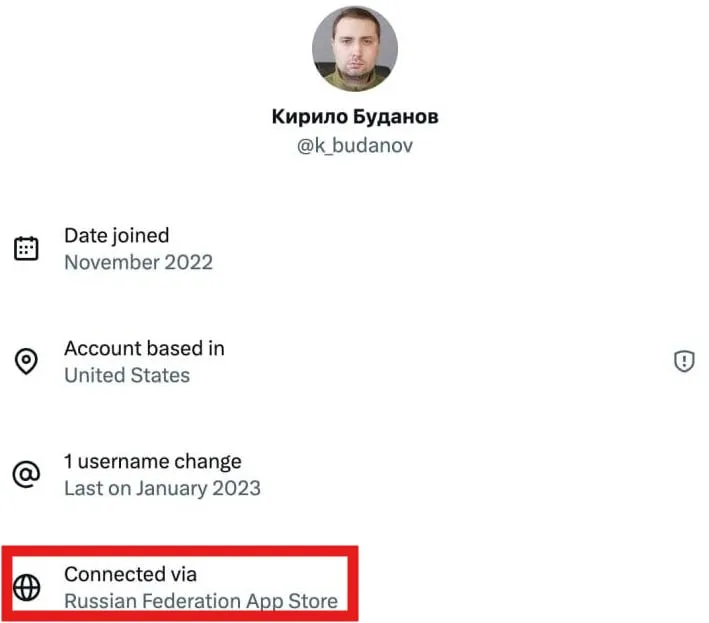Screen dimensions: 709x623
Task: Click the location pin icon
Action: pos(26,362)
